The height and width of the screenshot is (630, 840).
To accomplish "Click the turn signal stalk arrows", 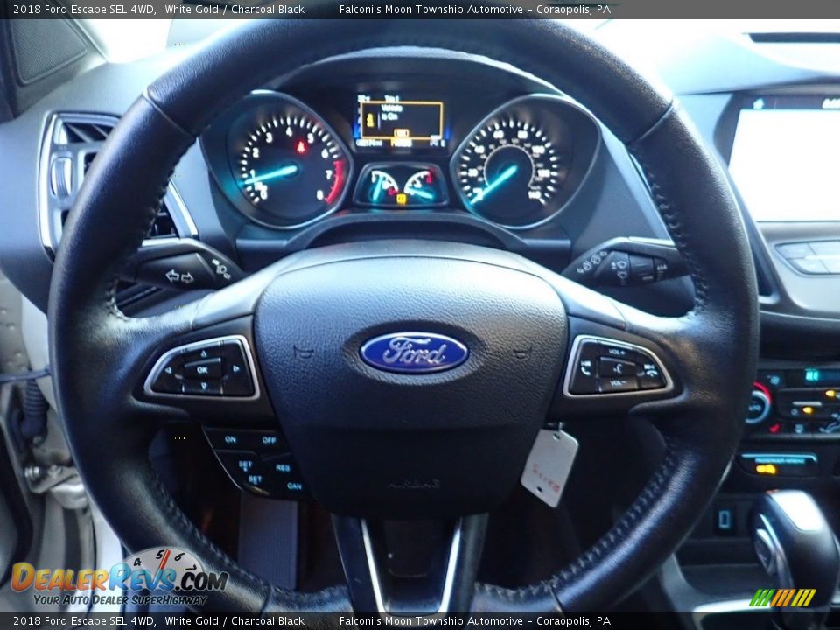I will pyautogui.click(x=179, y=277).
